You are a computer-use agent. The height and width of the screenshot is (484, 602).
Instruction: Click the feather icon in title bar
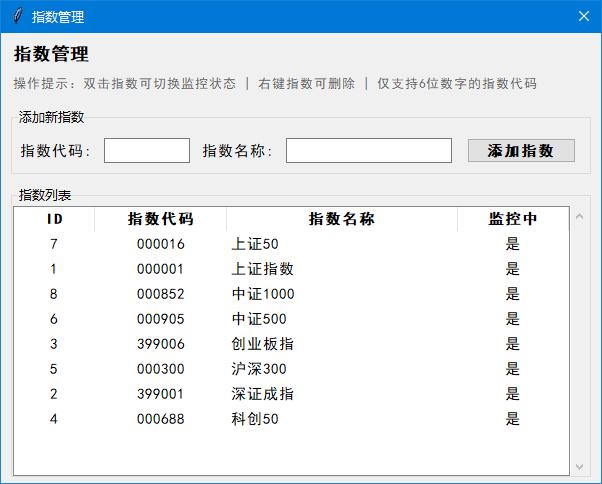click(x=16, y=16)
